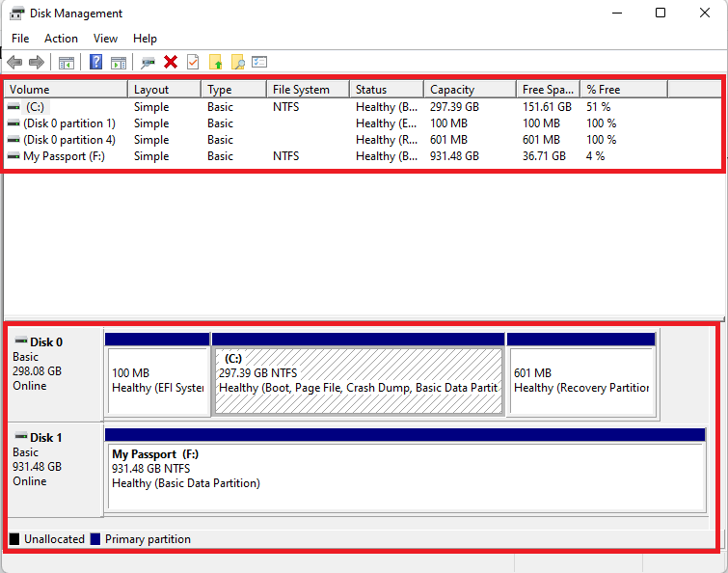This screenshot has width=728, height=573.
Task: Select the 100 MB EFI System partition block
Action: [157, 374]
